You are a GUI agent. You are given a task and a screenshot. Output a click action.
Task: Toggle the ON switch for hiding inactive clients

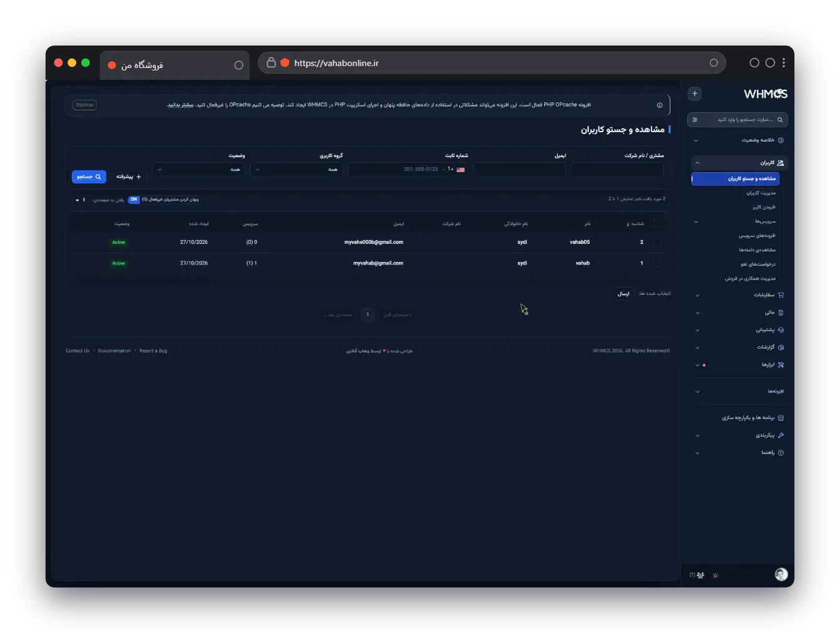[134, 200]
